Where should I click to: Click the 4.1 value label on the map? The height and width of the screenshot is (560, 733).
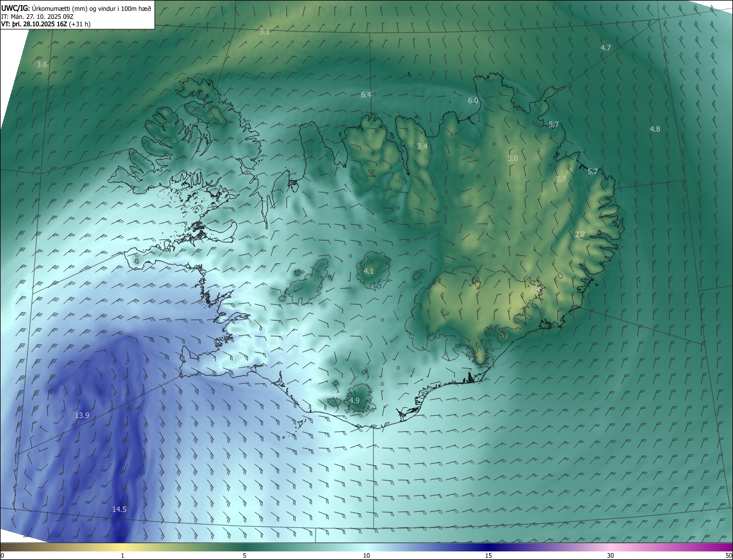point(369,271)
